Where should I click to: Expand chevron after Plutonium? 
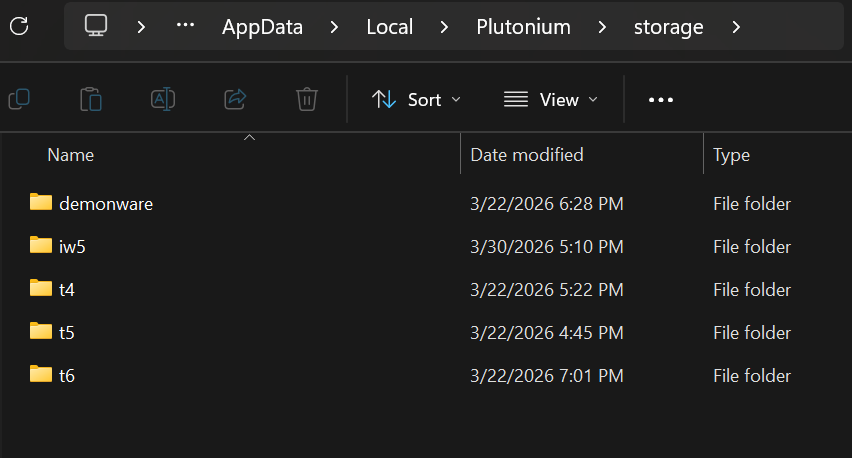pos(602,27)
